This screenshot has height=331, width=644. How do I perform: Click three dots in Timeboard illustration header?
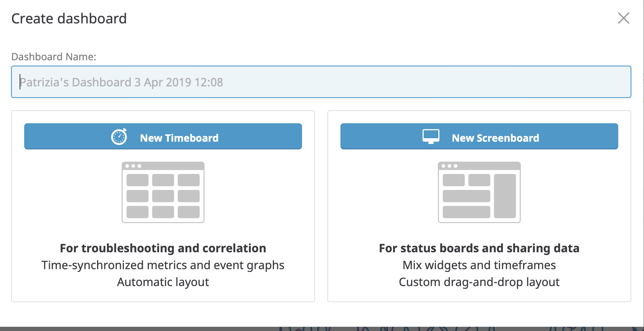[x=133, y=166]
